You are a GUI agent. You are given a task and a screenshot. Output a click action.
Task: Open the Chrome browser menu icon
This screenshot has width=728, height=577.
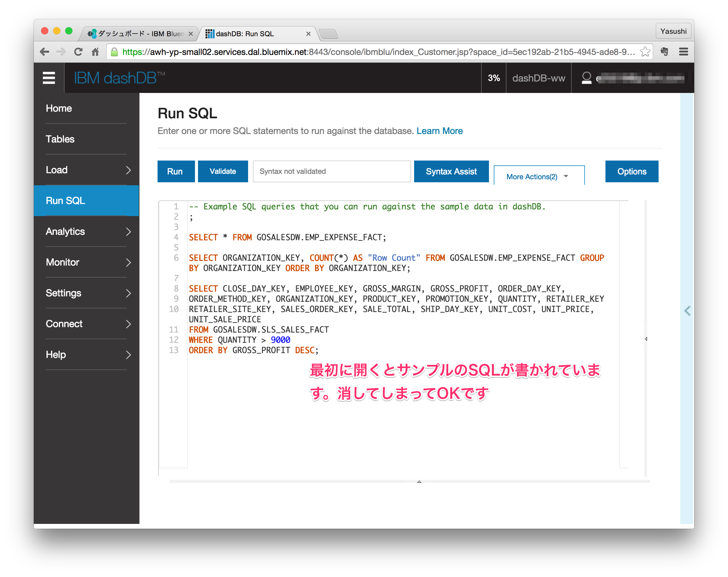[x=683, y=52]
